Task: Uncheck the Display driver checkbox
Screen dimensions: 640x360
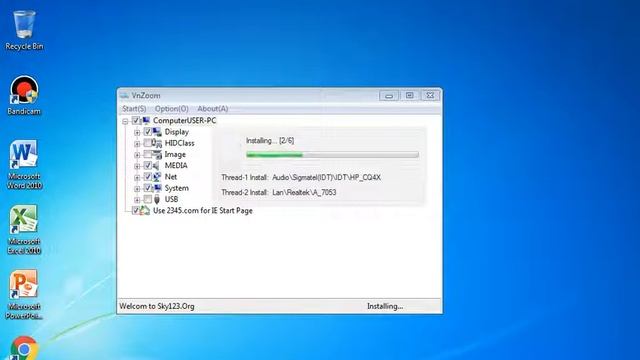Action: point(148,132)
